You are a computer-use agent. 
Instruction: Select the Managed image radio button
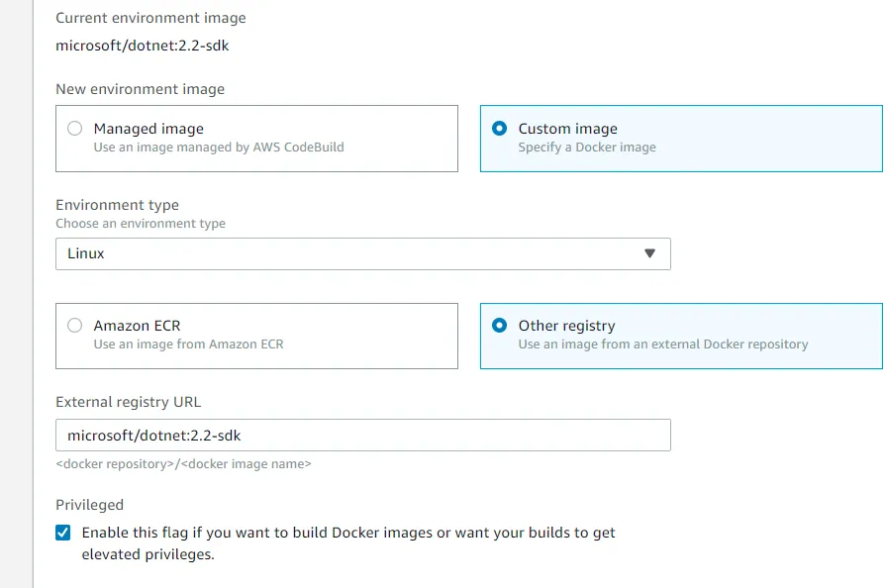click(x=74, y=129)
